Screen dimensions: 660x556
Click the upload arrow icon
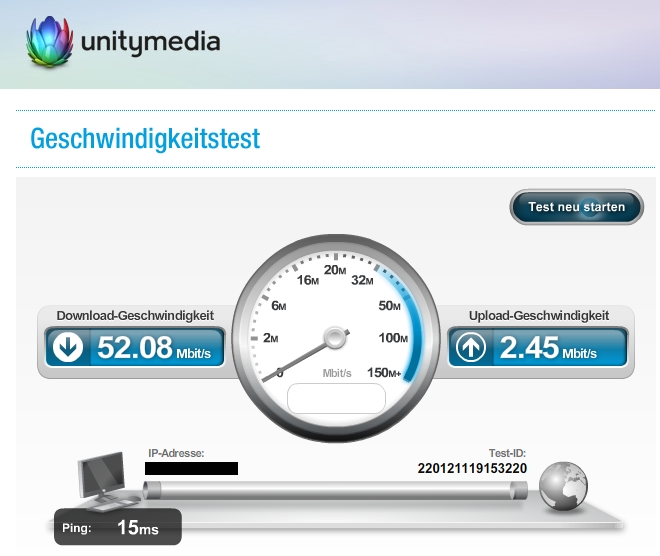471,347
